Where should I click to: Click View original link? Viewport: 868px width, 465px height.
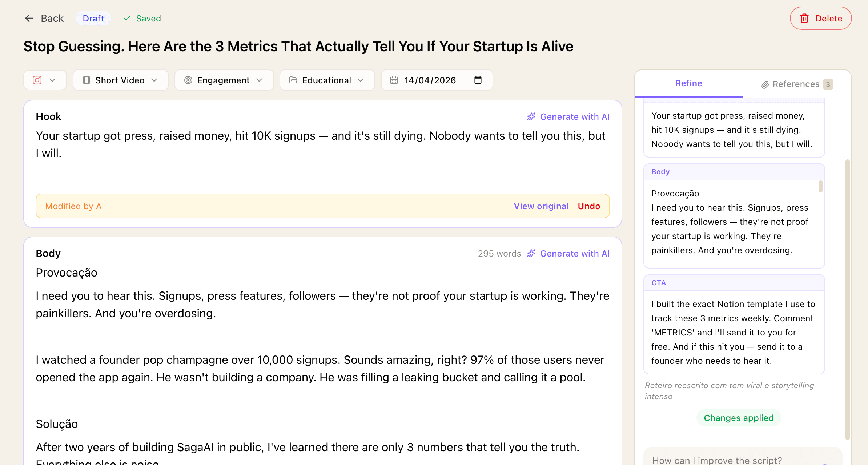point(541,206)
